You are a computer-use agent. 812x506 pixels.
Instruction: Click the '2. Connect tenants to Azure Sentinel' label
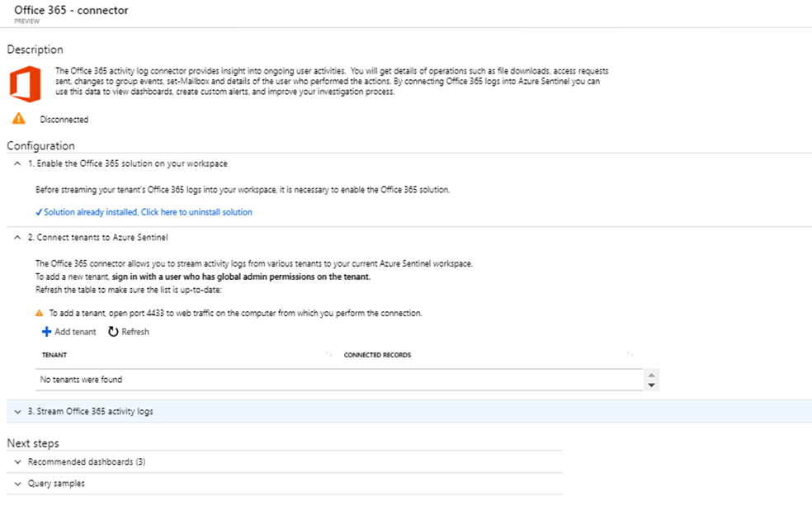tap(98, 237)
